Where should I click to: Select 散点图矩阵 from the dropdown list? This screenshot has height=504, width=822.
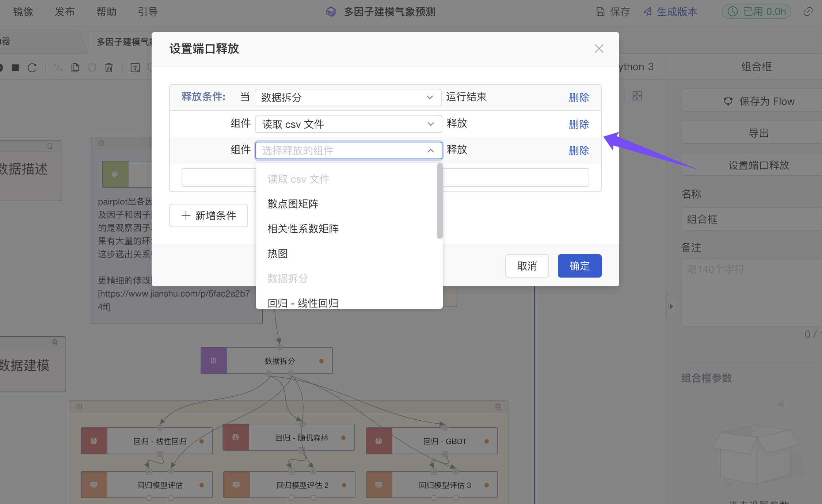293,204
